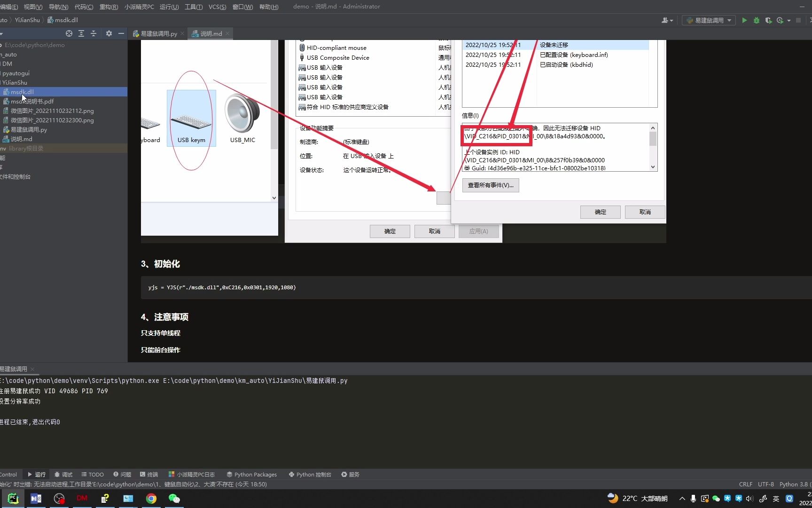Open the 易建鼠调用 run configuration dropdown

coord(709,20)
